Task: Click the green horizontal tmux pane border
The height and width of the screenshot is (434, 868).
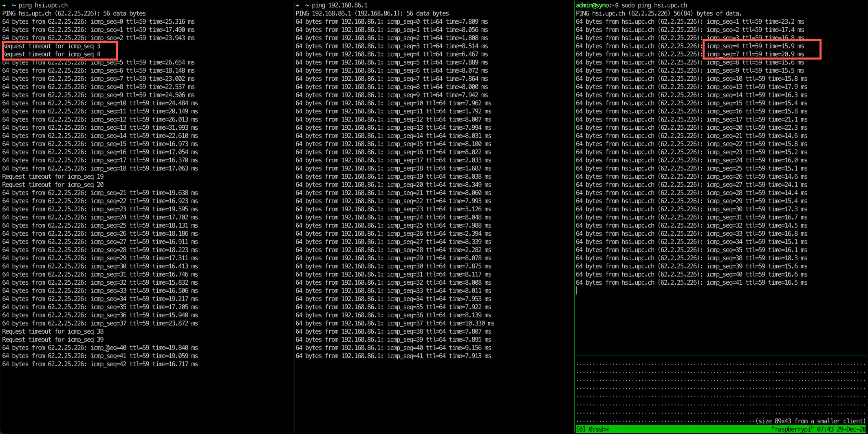Action: (x=720, y=356)
